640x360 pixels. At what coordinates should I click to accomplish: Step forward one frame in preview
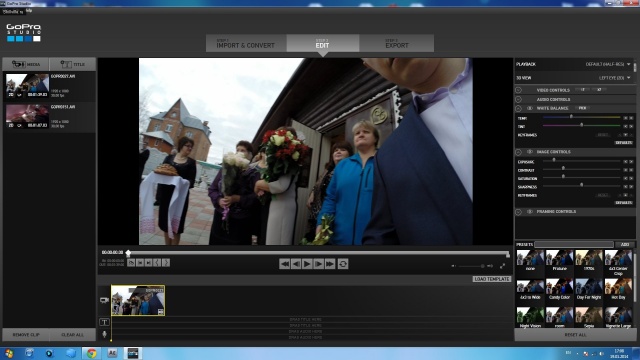[x=319, y=264]
